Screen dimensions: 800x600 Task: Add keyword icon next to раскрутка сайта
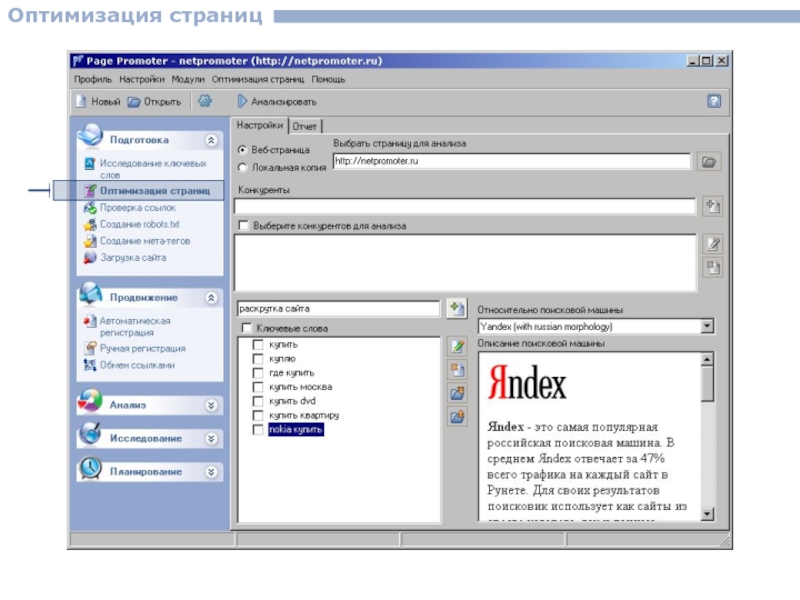coord(457,308)
